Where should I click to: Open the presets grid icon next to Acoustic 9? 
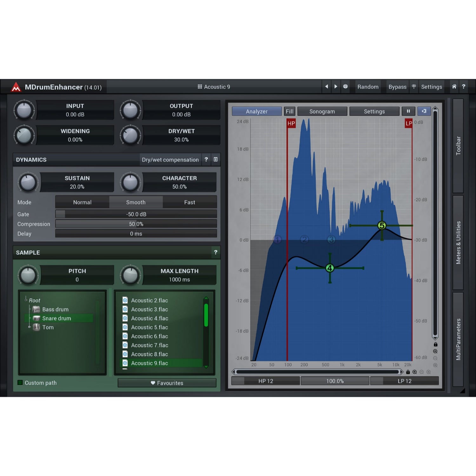[200, 87]
